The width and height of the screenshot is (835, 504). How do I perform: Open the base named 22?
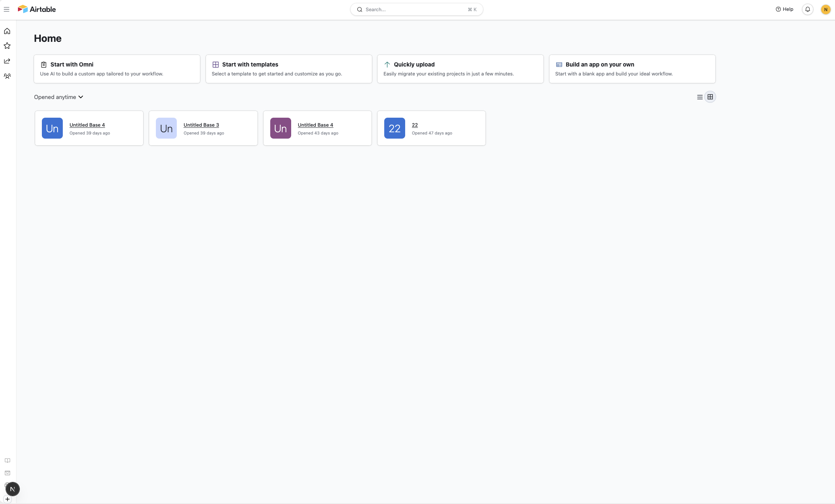pos(415,125)
